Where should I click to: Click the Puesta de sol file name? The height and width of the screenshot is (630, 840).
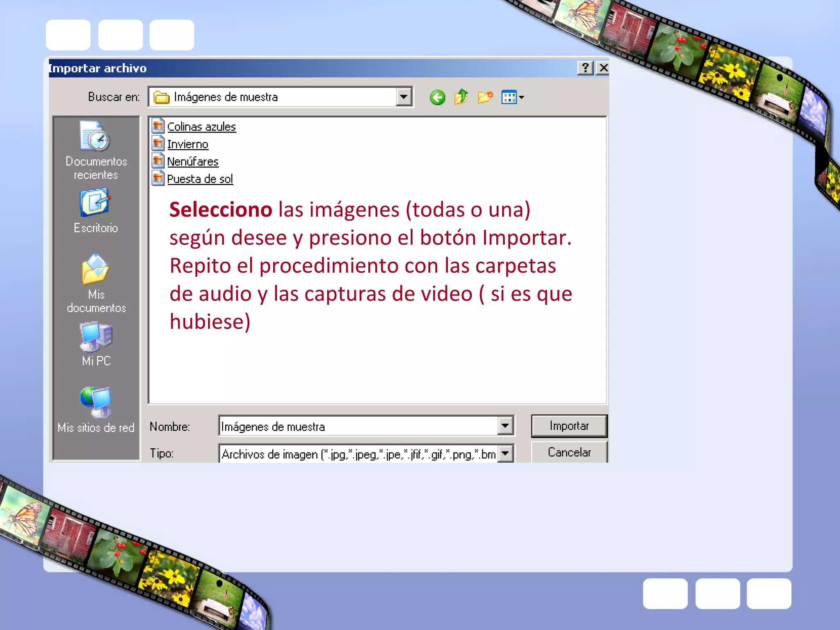click(x=200, y=179)
